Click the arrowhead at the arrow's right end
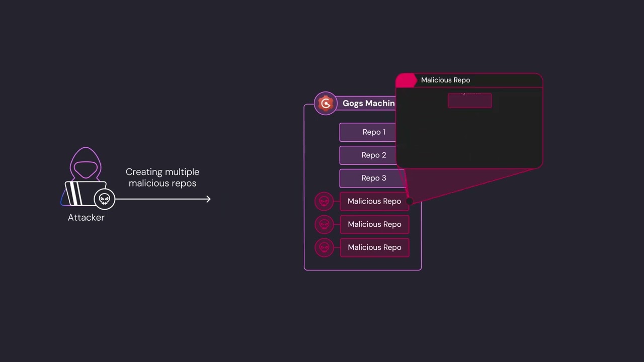This screenshot has height=362, width=644. coord(208,199)
